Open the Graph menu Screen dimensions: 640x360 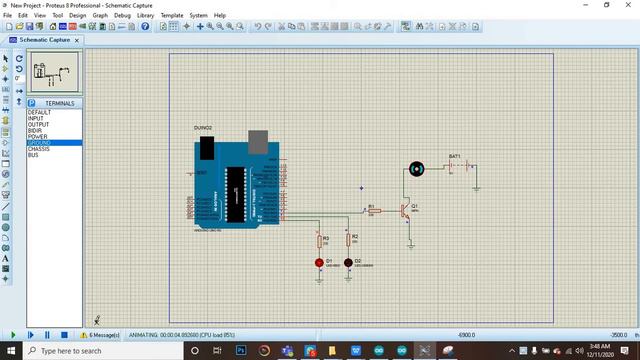pos(100,15)
